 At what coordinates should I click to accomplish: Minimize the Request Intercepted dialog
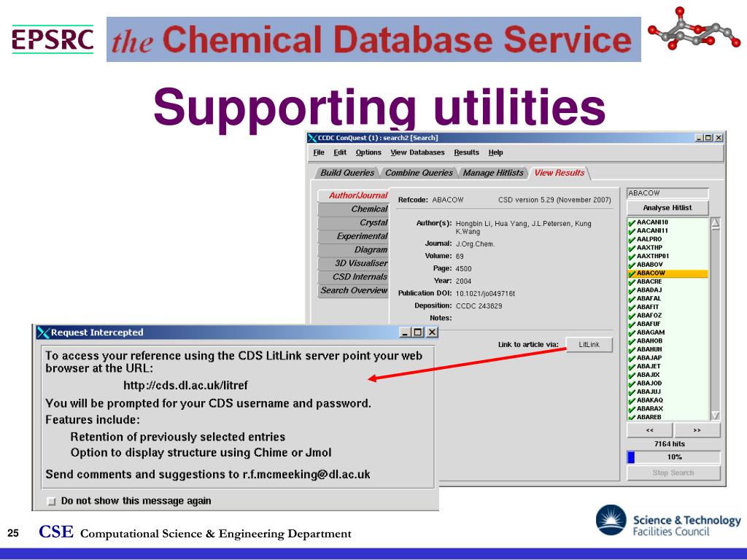[x=405, y=332]
